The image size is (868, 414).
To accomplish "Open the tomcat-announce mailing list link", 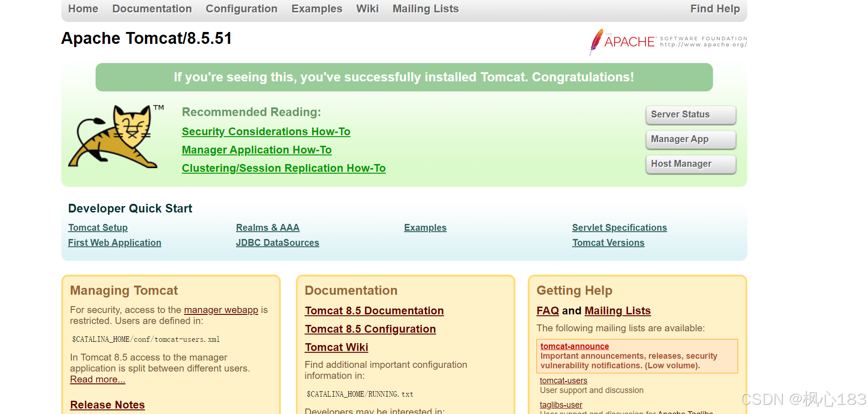I will (574, 346).
